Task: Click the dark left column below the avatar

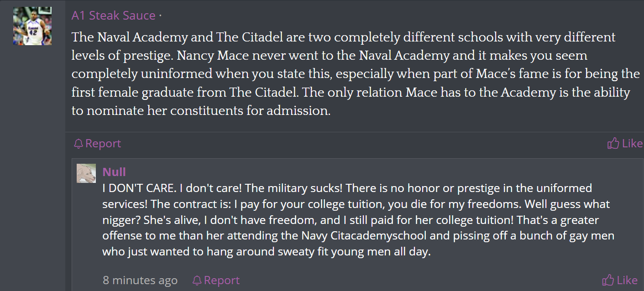Action: point(32,169)
